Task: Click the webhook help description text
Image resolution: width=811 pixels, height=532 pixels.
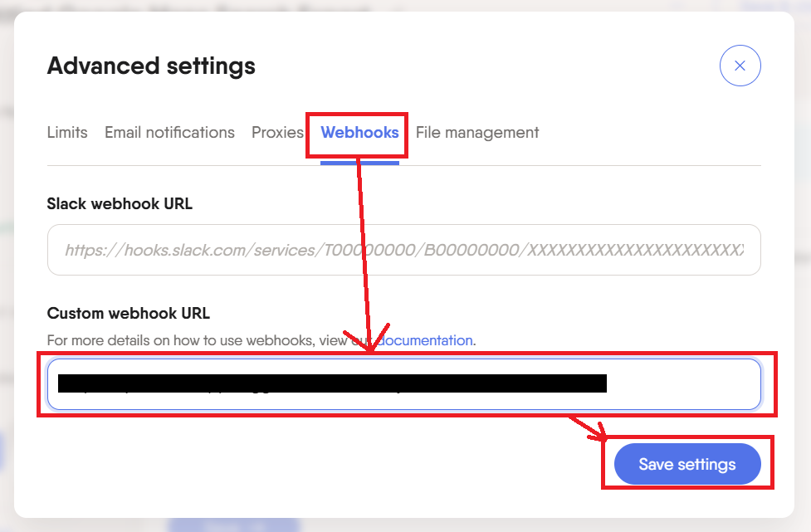Action: [x=208, y=340]
